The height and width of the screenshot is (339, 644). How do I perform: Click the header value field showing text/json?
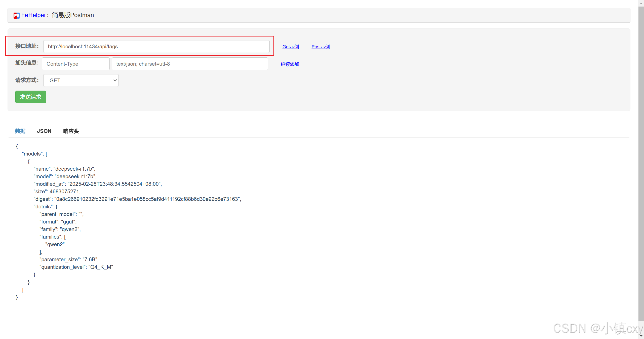click(190, 64)
